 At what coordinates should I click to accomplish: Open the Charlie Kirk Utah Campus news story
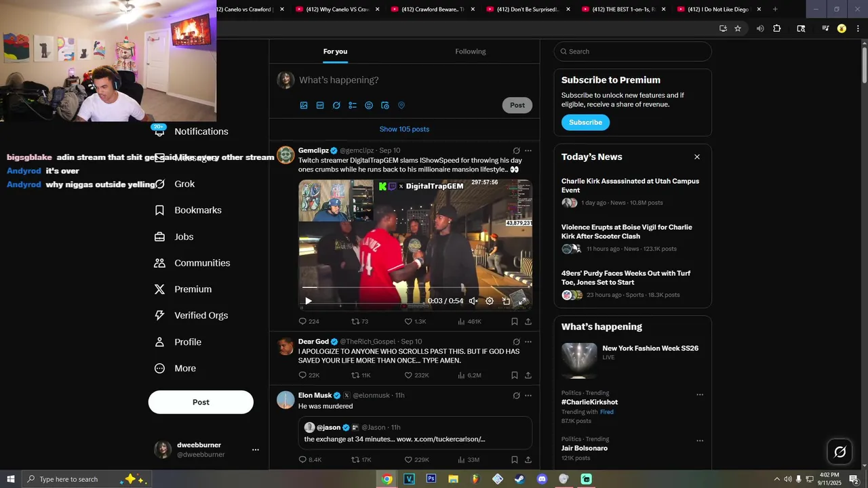[x=633, y=193]
